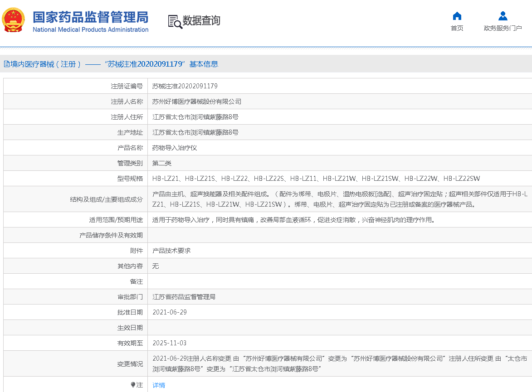Click the National Medical Products Administration text
This screenshot has height=392, width=532.
(x=90, y=30)
